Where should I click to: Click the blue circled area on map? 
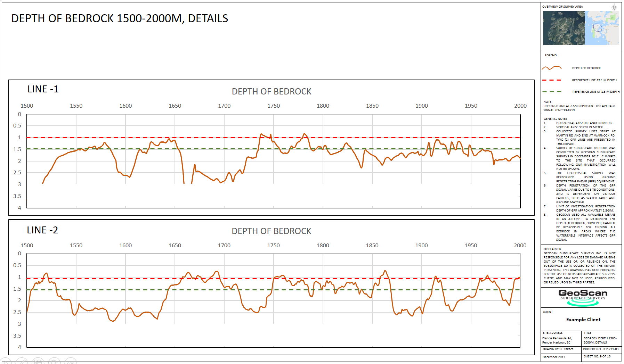coord(597,27)
